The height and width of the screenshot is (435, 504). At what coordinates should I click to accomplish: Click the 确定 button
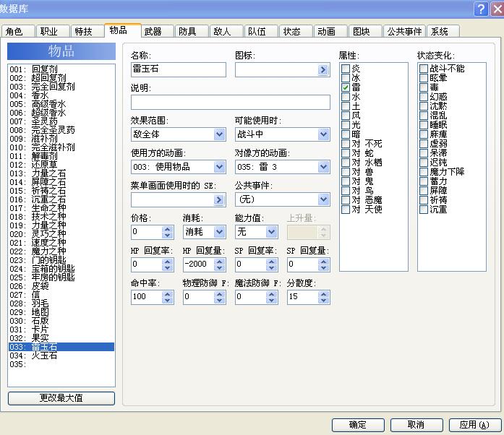coord(358,425)
